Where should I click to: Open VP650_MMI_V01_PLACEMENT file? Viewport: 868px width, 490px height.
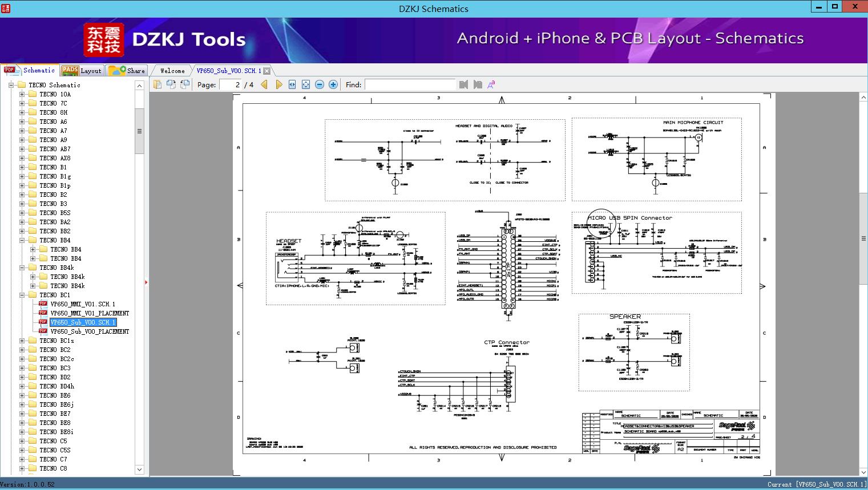pyautogui.click(x=90, y=313)
